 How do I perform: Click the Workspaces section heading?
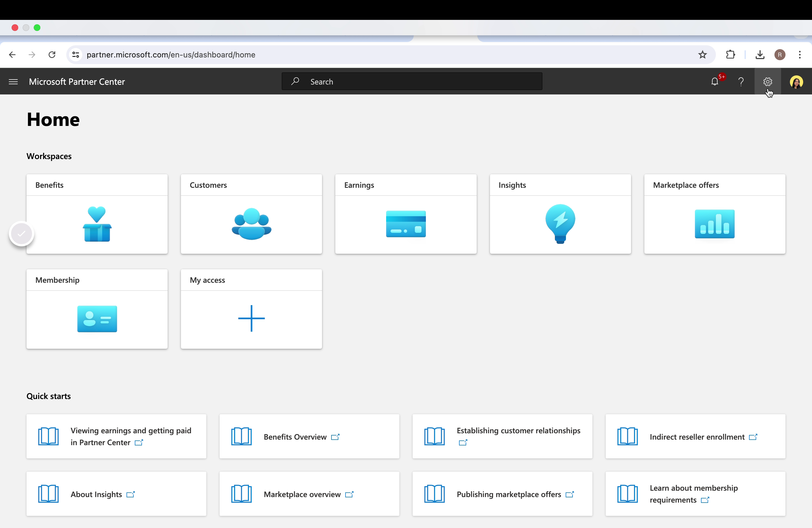pyautogui.click(x=49, y=156)
